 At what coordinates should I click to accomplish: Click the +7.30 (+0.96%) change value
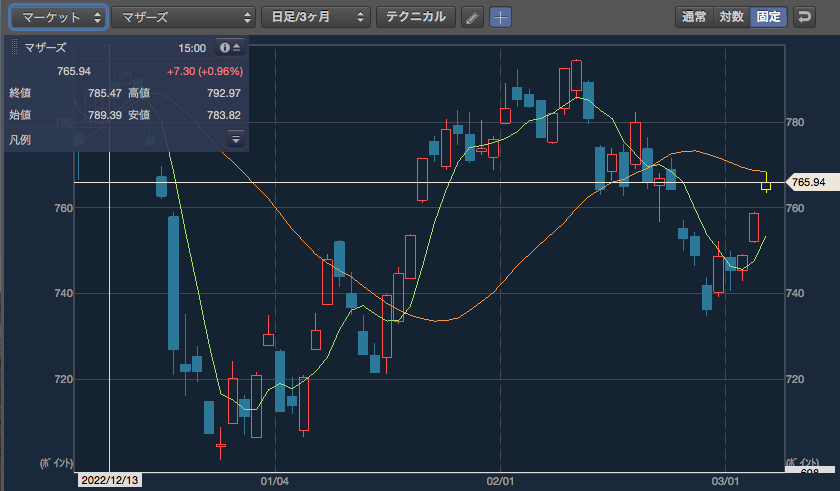pos(205,71)
